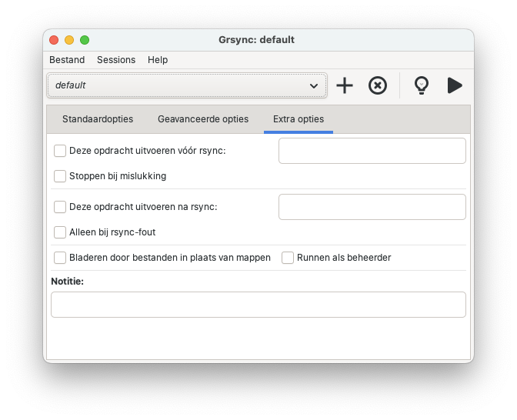The width and height of the screenshot is (517, 420).
Task: Toggle 'Stoppen bij mislukking' checkbox
Action: [x=60, y=176]
